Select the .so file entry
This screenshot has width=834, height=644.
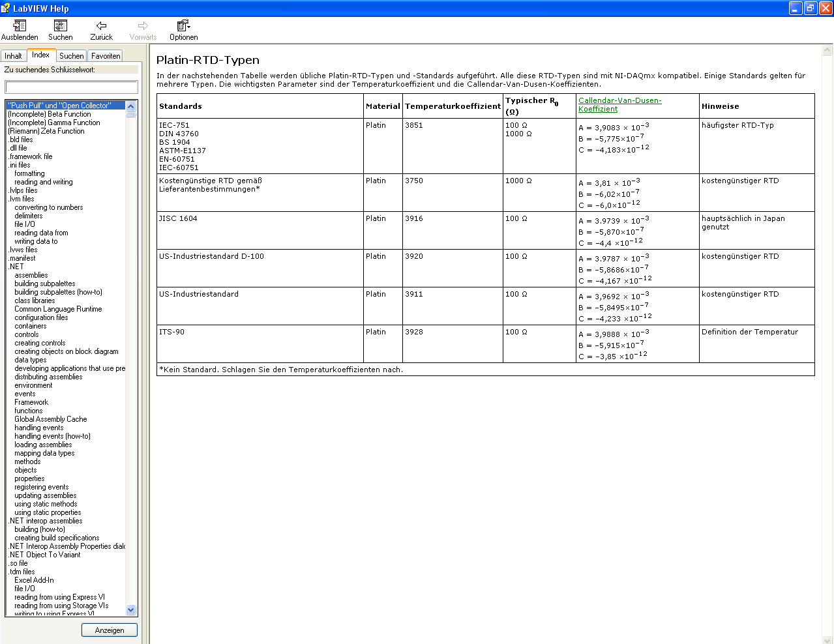pos(18,563)
